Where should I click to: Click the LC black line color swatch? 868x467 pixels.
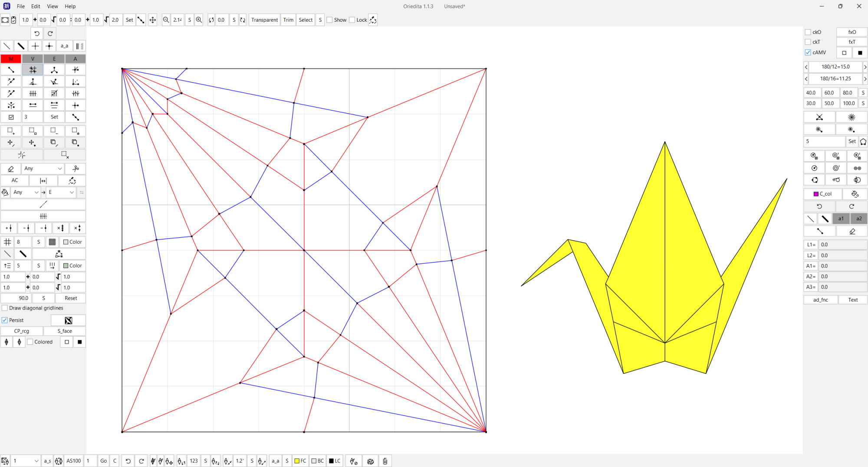click(335, 461)
